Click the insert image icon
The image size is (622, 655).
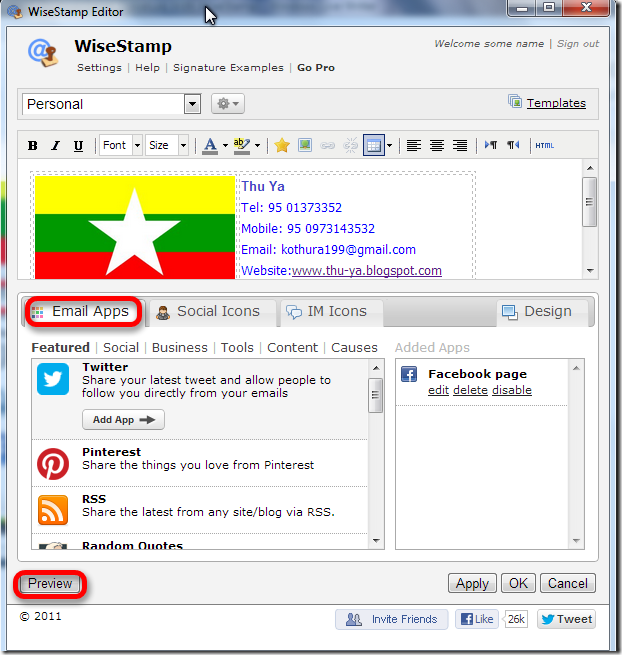[x=305, y=145]
